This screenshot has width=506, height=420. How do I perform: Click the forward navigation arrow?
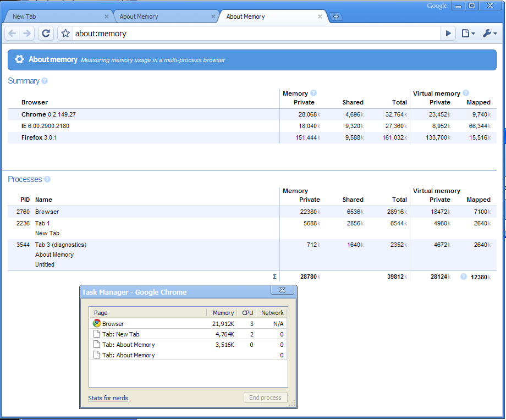(27, 34)
